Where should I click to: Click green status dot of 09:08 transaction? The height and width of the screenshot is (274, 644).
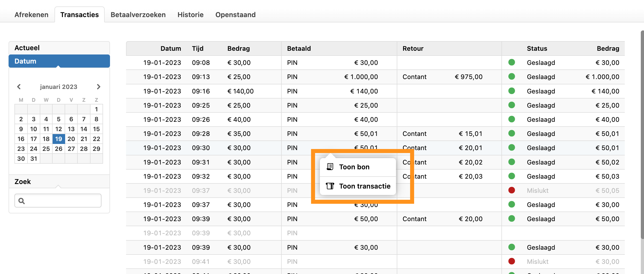click(512, 62)
